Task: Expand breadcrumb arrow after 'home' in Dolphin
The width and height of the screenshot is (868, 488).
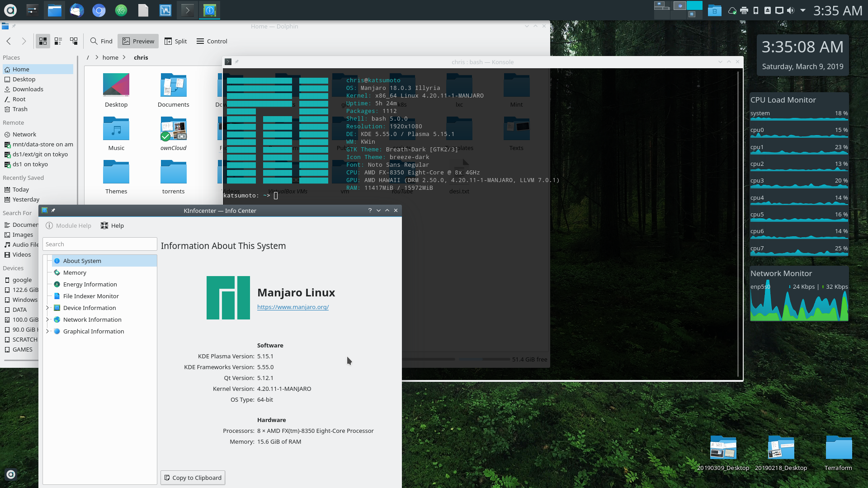Action: click(124, 57)
